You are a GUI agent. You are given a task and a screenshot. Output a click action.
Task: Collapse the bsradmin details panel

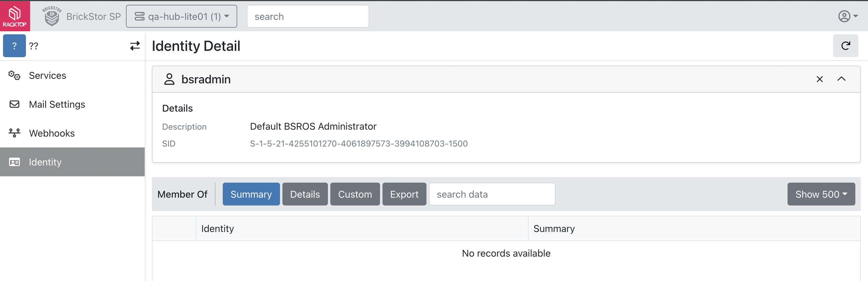841,79
